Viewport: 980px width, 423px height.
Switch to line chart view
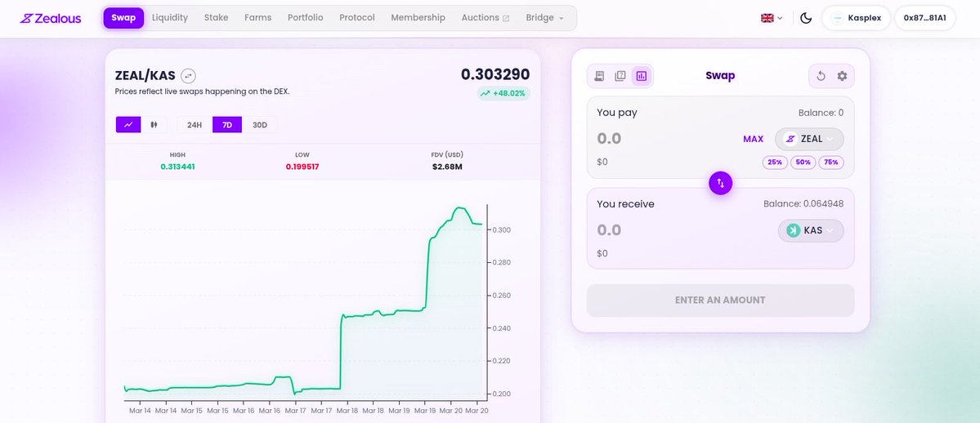[x=128, y=124]
